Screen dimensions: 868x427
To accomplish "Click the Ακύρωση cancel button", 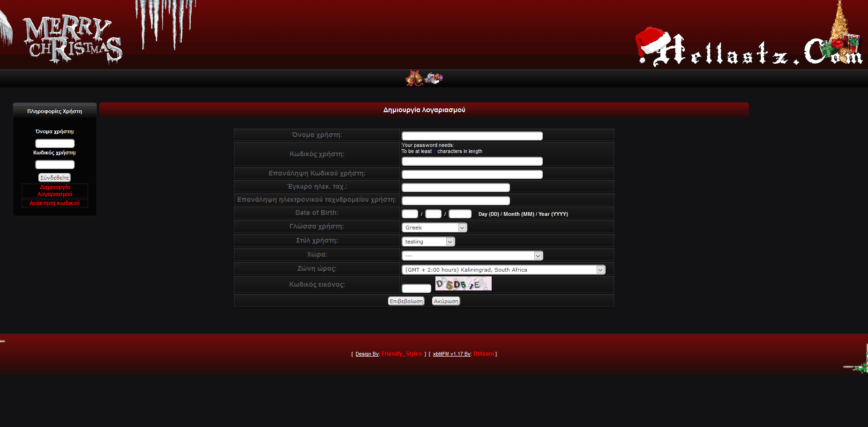I will [x=446, y=301].
